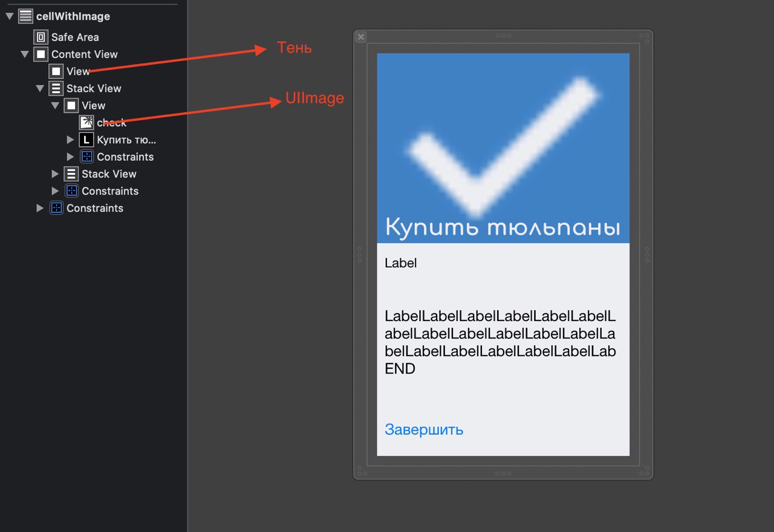Image resolution: width=774 pixels, height=532 pixels.
Task: Click the left edge resize handle of cell
Action: (x=359, y=255)
